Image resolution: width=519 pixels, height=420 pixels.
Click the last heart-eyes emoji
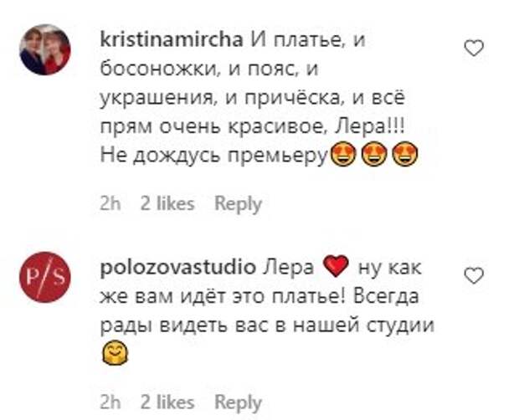point(405,154)
